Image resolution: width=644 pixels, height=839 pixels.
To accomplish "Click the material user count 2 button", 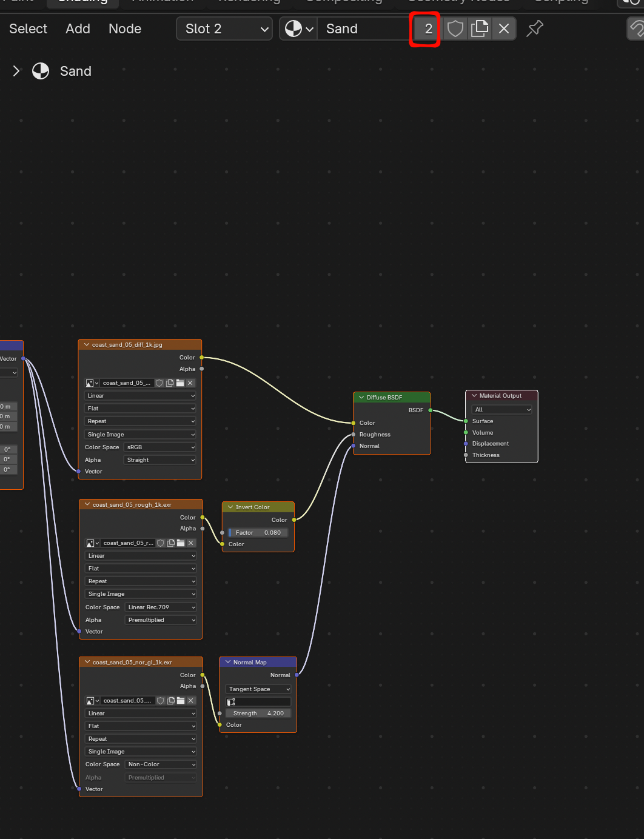I will (428, 28).
